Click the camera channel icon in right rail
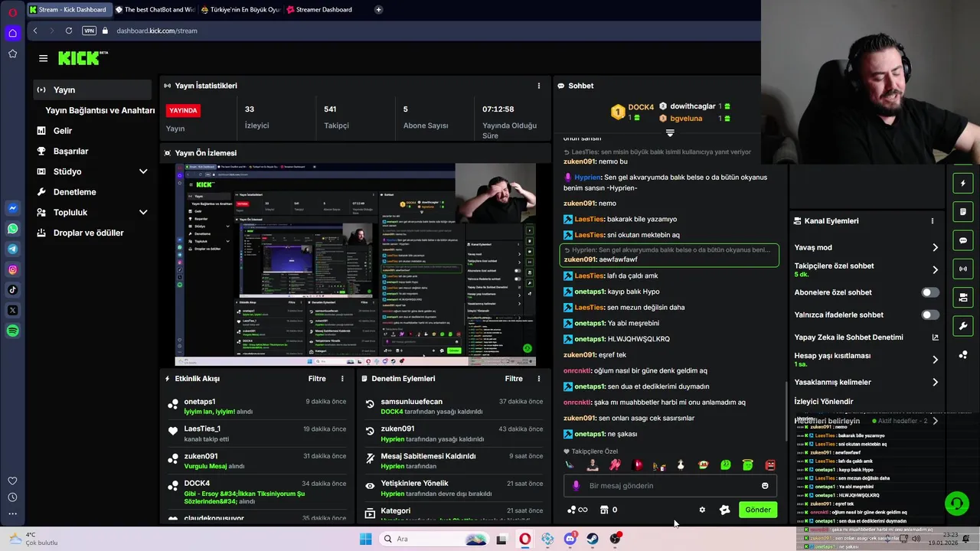980x551 pixels. (963, 297)
